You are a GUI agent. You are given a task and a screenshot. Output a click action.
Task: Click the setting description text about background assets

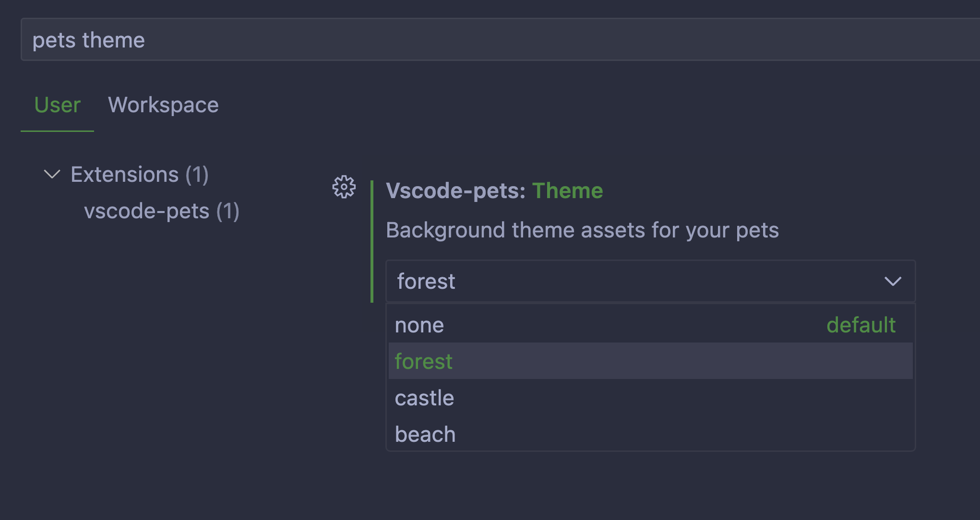click(582, 230)
